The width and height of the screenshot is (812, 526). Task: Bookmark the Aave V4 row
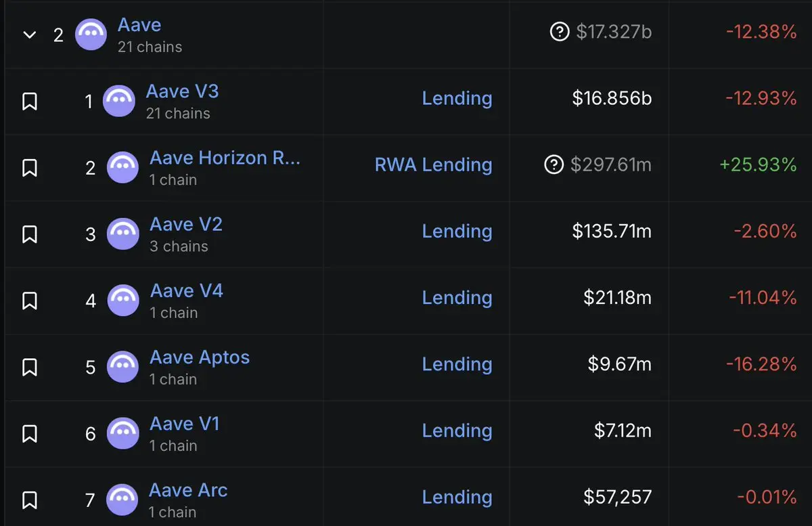point(29,301)
